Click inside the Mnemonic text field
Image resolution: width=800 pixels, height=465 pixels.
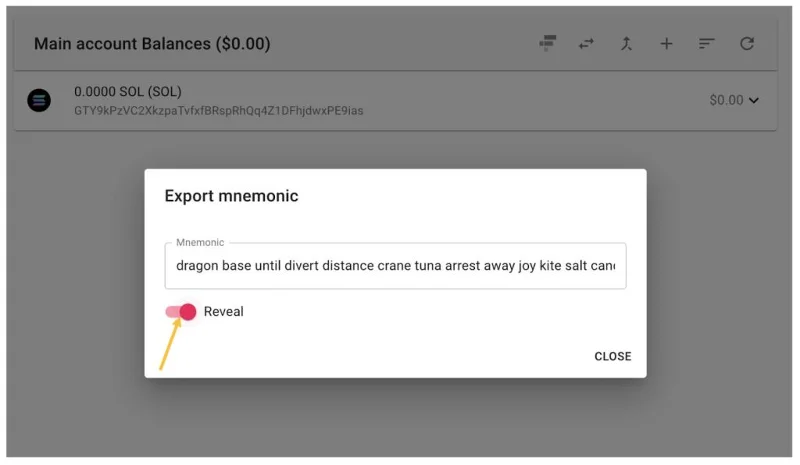click(395, 266)
